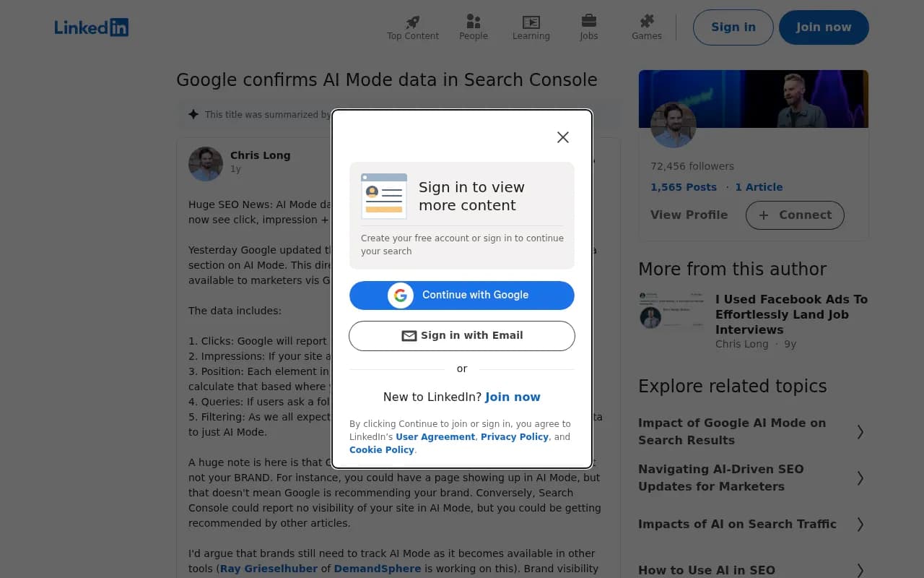Open sidebar profile photo of author
Viewport: 924px width, 578px height.
pos(674,125)
